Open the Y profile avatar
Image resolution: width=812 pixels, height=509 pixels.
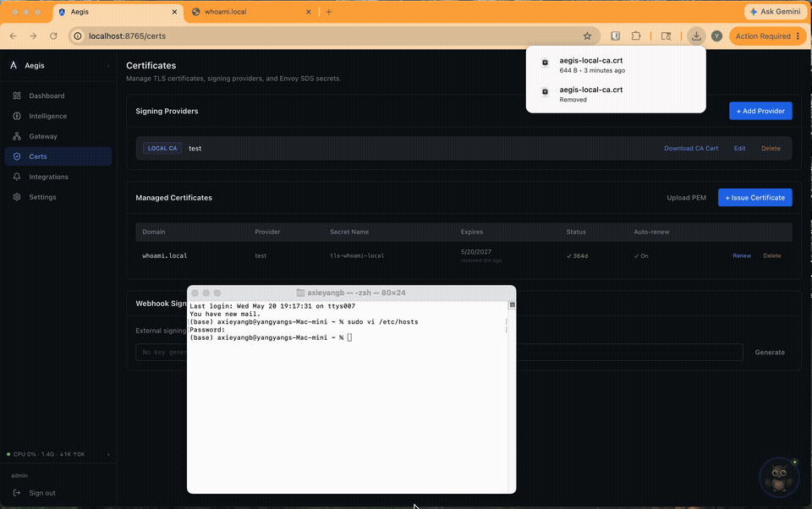(x=716, y=36)
